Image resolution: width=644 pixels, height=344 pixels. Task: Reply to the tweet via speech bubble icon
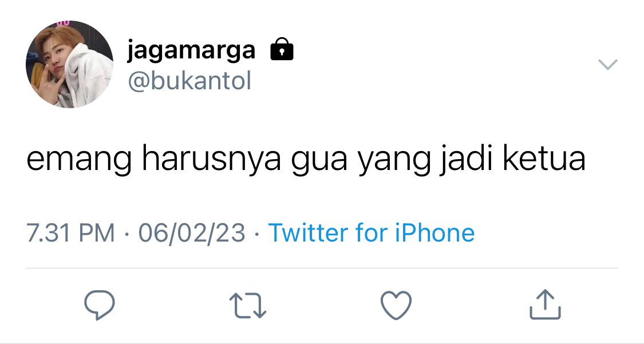[x=100, y=305]
